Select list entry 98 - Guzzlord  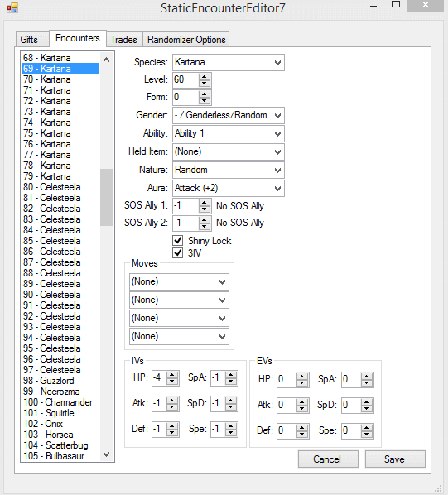[60, 381]
